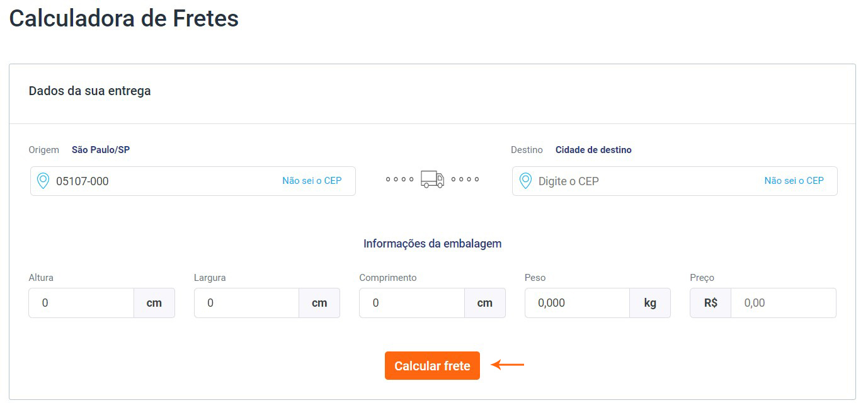Click the destination location pin icon
868x410 pixels.
(525, 181)
